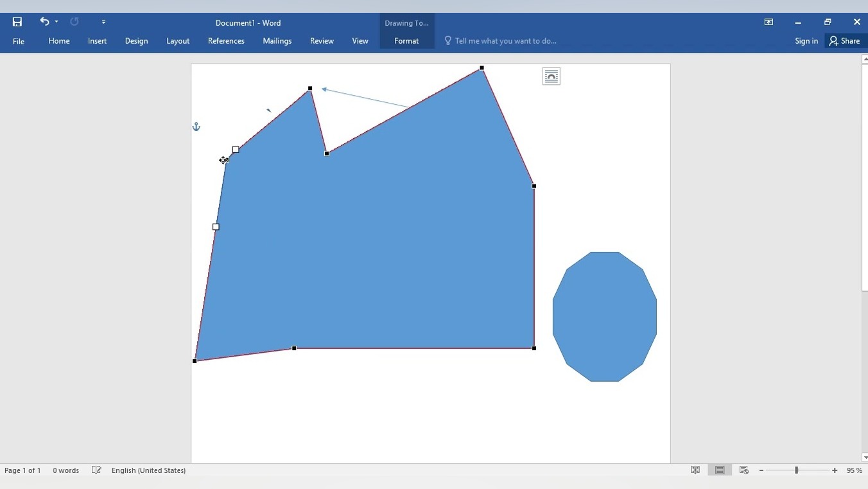Click the page number indicator 'Page 1 of 1'
This screenshot has width=868, height=489.
tap(22, 470)
